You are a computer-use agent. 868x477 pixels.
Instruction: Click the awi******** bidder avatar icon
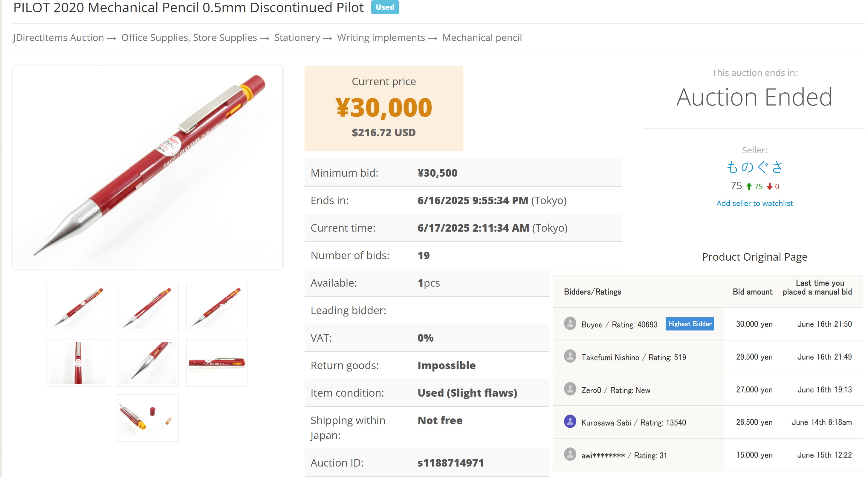pyautogui.click(x=570, y=454)
